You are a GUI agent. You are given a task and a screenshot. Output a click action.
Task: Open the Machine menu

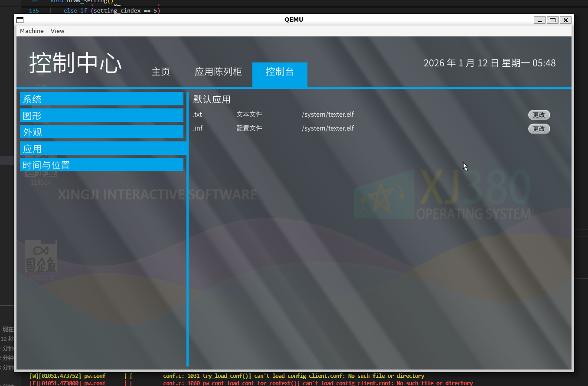(32, 31)
